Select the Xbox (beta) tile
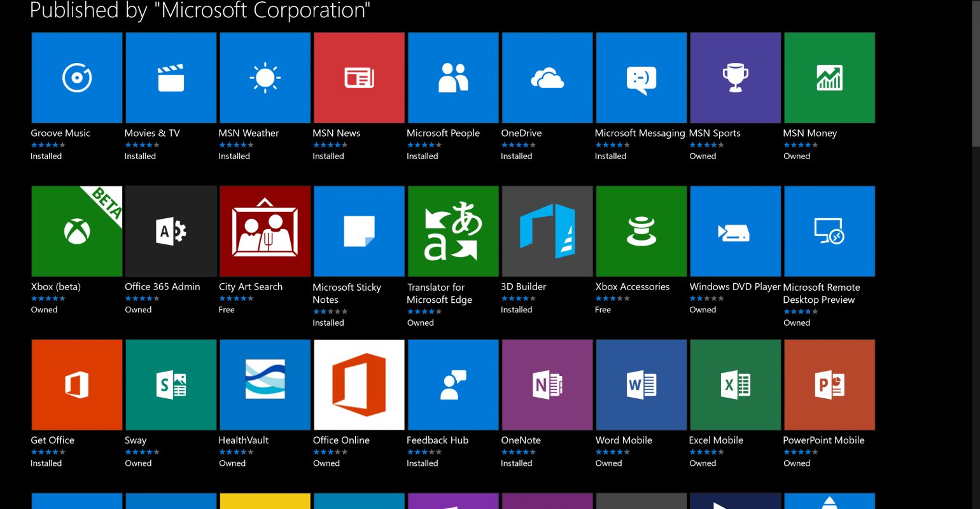 76,231
